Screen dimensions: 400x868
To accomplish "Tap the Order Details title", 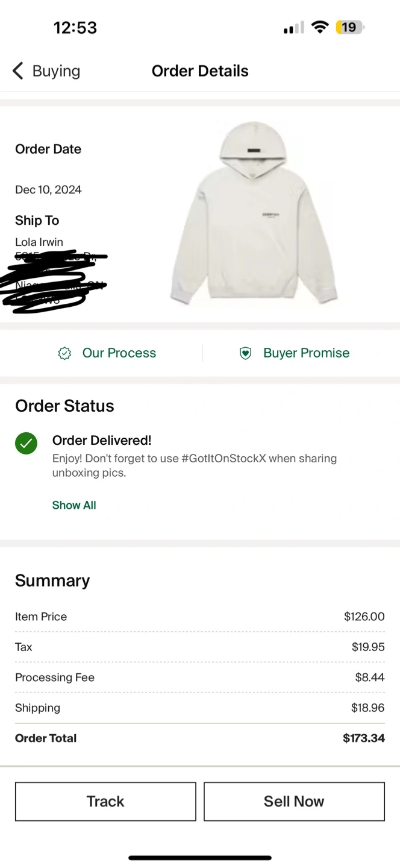I will [200, 71].
